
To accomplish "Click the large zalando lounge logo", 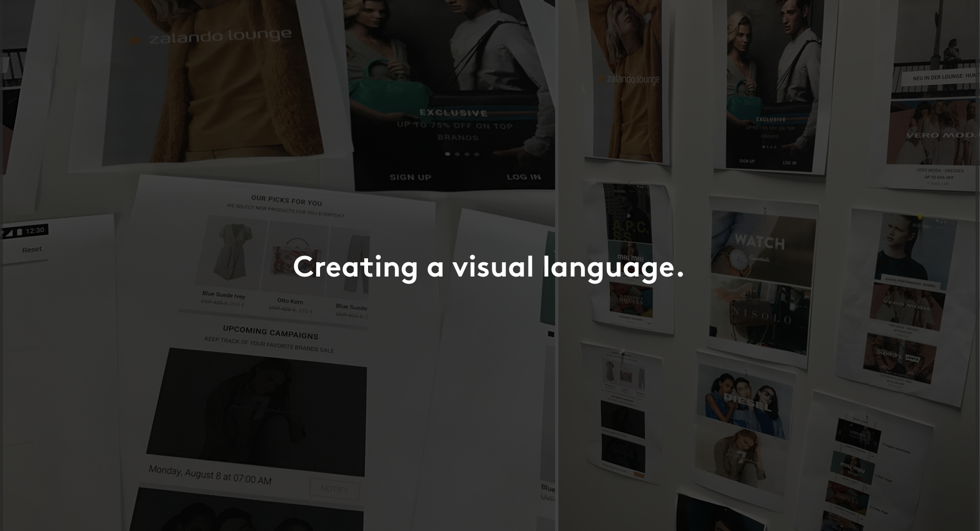I will 210,36.
